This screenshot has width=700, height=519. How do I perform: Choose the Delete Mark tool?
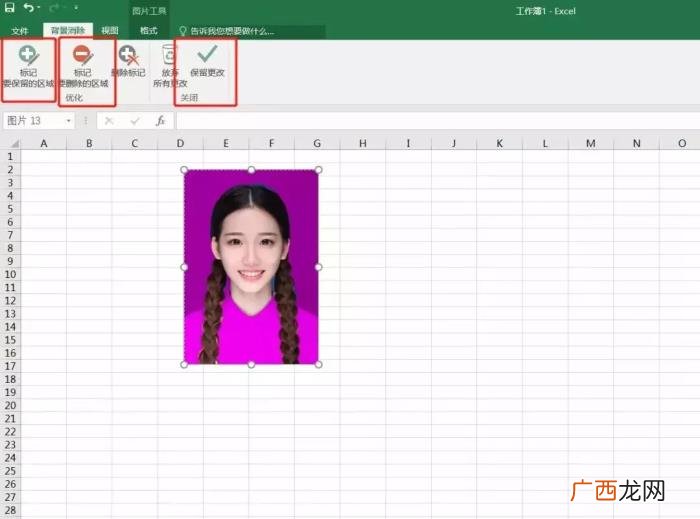[x=129, y=62]
